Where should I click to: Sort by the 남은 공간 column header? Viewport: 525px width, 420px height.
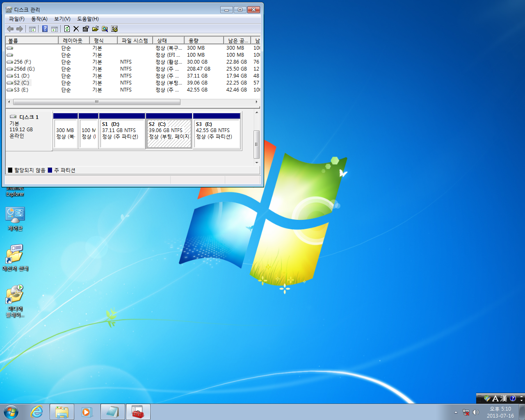pos(237,41)
